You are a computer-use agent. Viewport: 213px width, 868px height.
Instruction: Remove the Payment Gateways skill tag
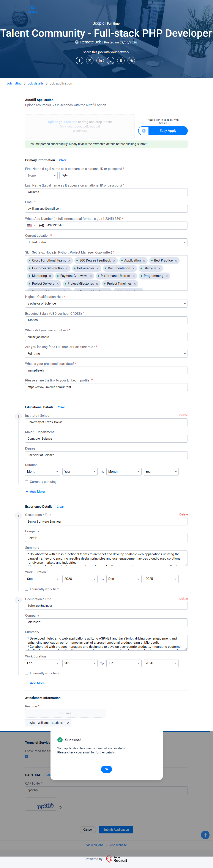(90, 276)
